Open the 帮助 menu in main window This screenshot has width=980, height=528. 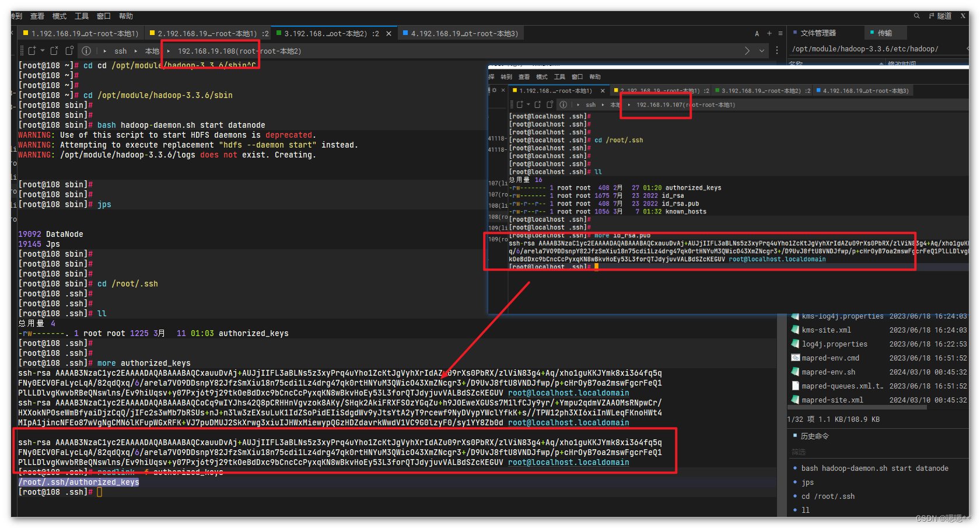pos(126,16)
